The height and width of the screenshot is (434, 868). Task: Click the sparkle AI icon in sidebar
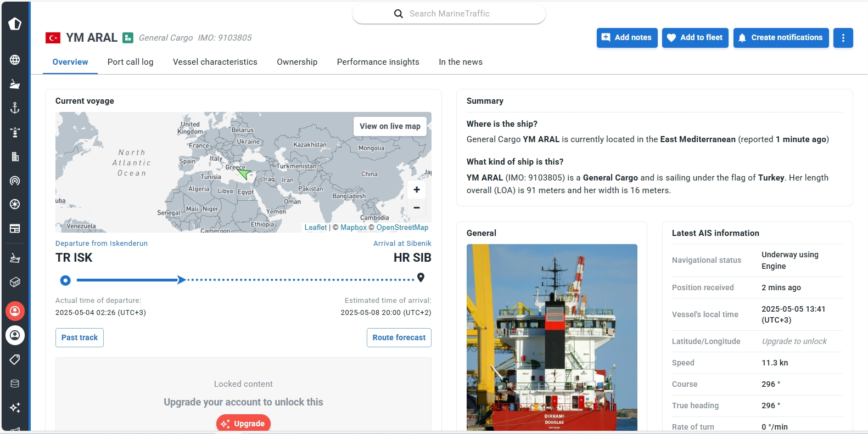[x=15, y=408]
